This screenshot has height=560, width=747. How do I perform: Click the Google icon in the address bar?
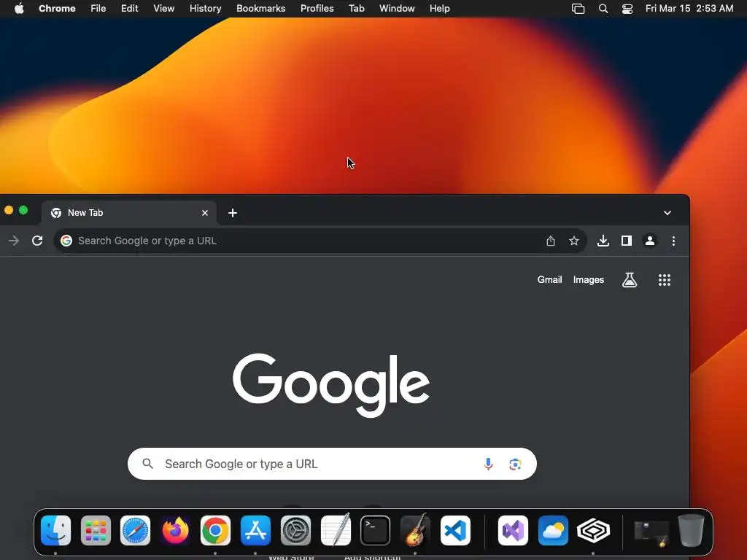(66, 241)
